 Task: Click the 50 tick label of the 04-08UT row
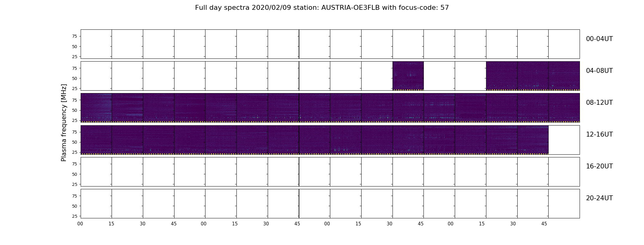74,78
